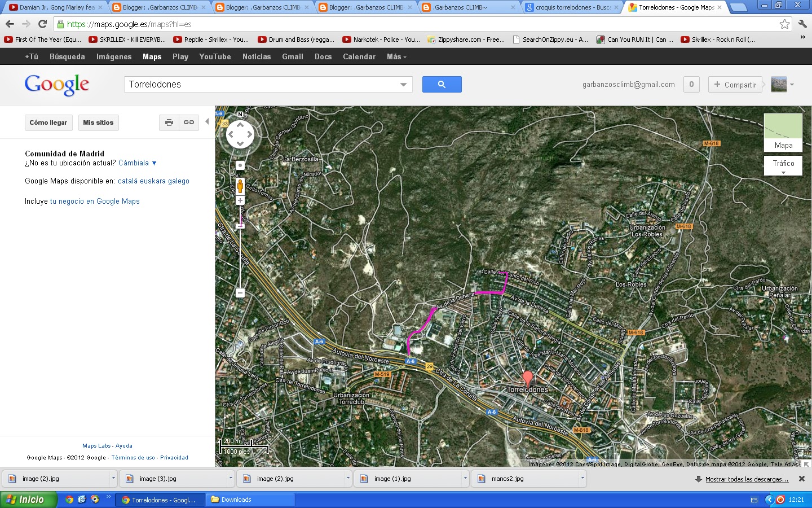Open Términos de uso link
Viewport: 812px width, 508px height.
click(x=133, y=458)
